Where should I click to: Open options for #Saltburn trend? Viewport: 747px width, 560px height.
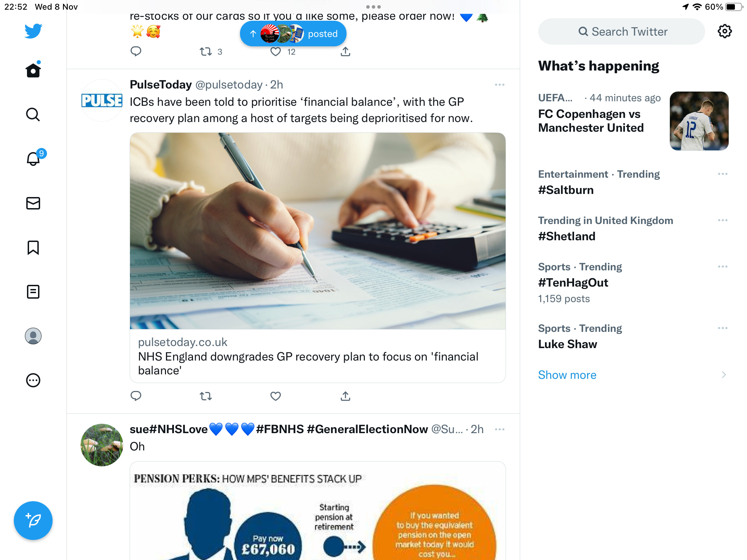coord(722,174)
